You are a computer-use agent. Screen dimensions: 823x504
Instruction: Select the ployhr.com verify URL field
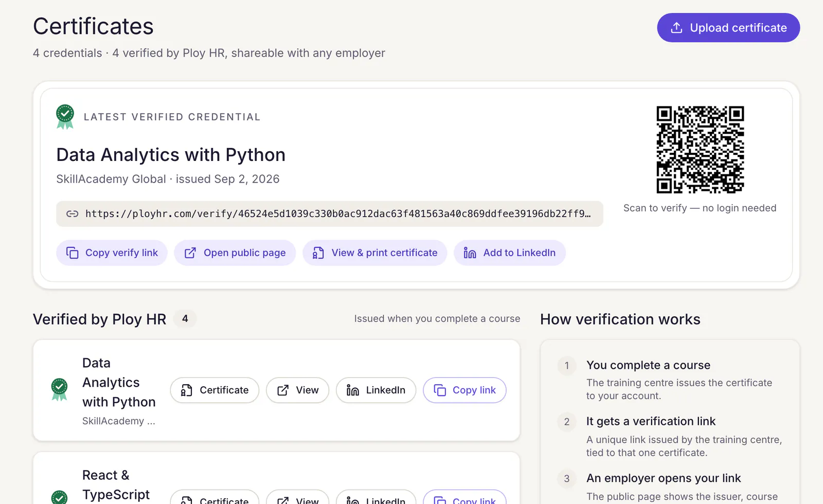coord(330,214)
